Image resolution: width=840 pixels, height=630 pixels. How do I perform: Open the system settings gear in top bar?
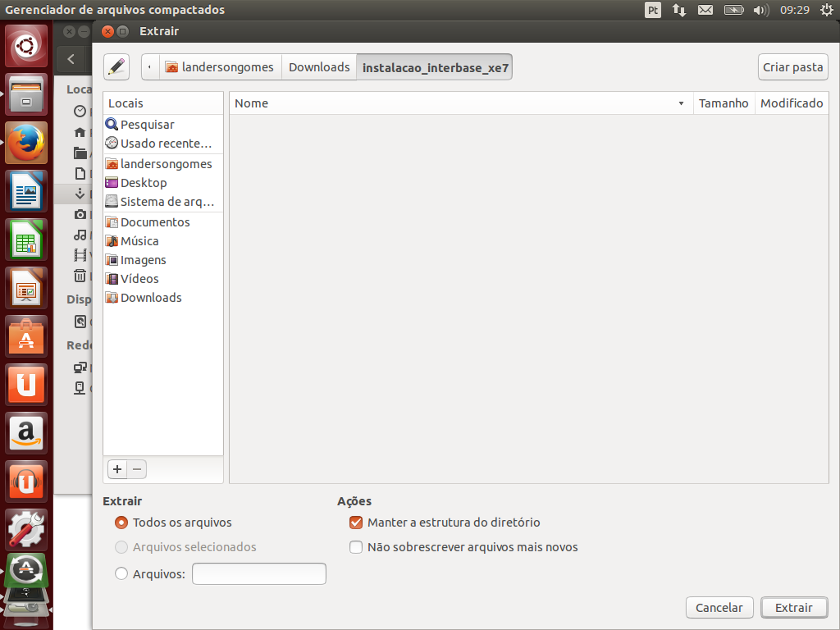[825, 10]
